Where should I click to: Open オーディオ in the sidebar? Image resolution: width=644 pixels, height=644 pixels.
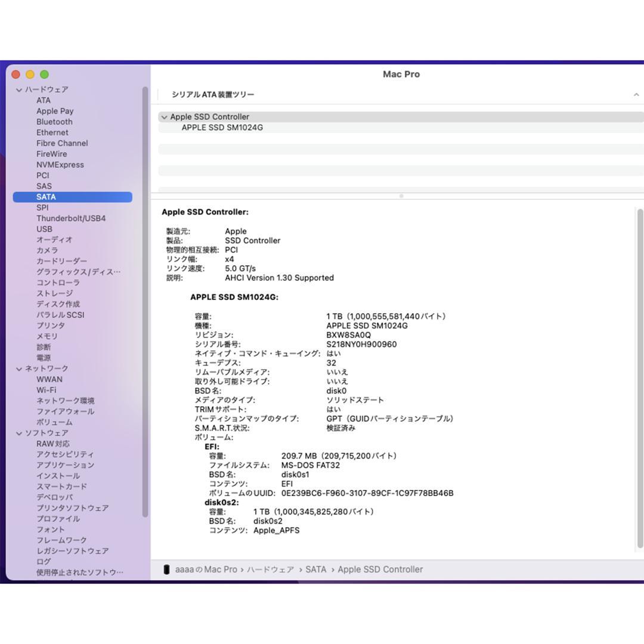54,240
